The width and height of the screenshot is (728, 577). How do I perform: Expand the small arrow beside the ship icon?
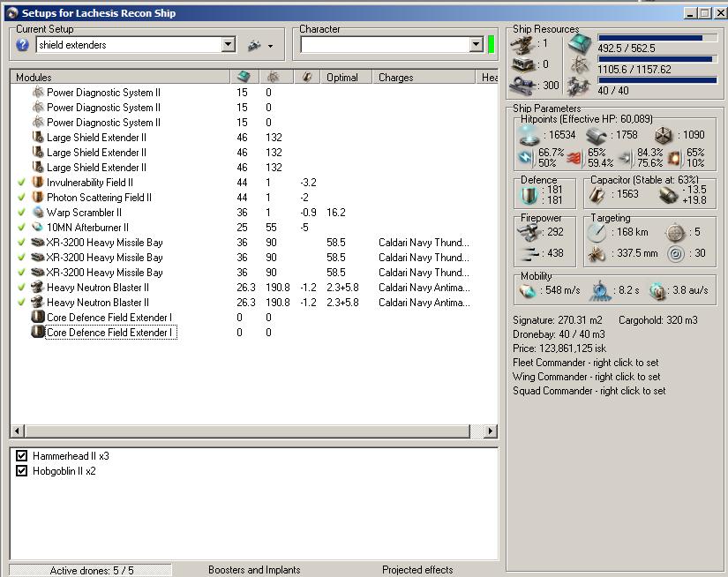270,47
